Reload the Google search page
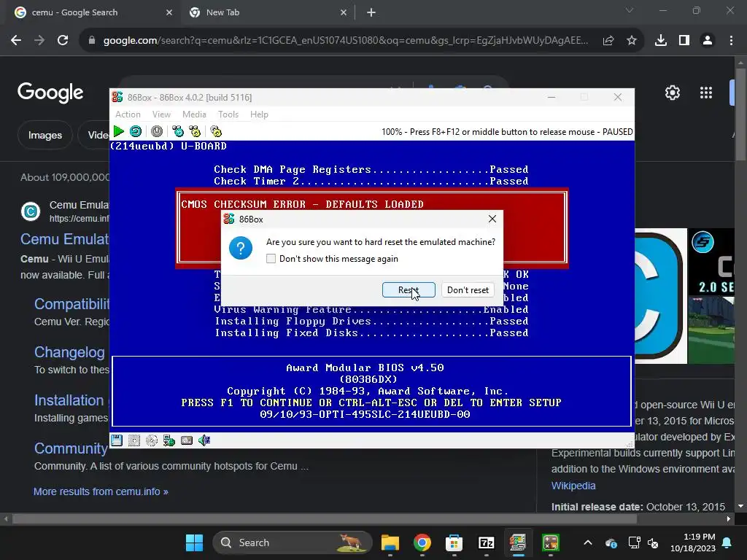 pos(63,41)
